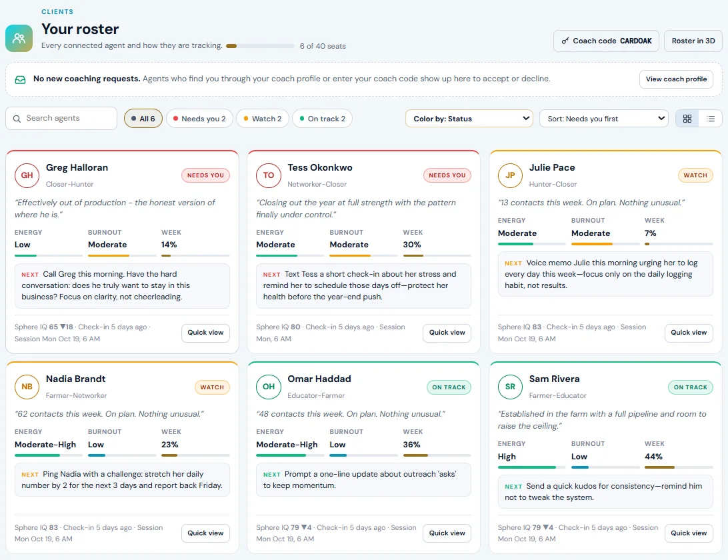Filter by Needs you 2
Image resolution: width=728 pixels, height=560 pixels.
pos(199,119)
